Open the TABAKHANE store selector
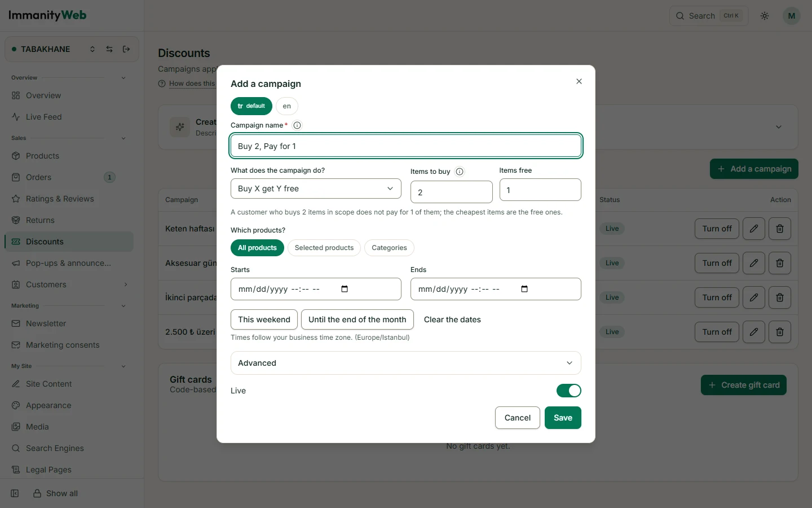812x508 pixels. point(54,49)
